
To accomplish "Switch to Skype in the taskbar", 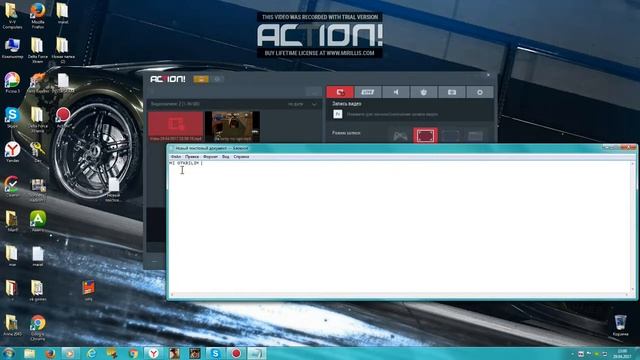I will 215,353.
